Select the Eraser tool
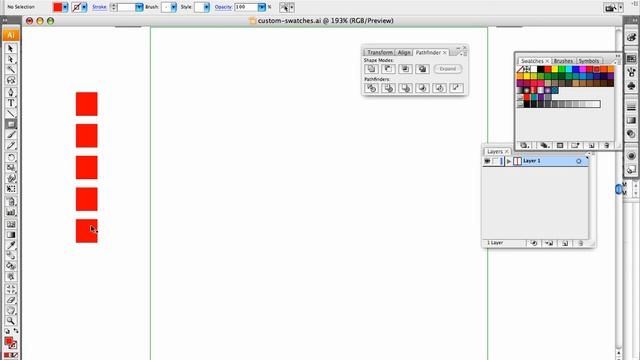The width and height of the screenshot is (640, 360). [x=11, y=300]
